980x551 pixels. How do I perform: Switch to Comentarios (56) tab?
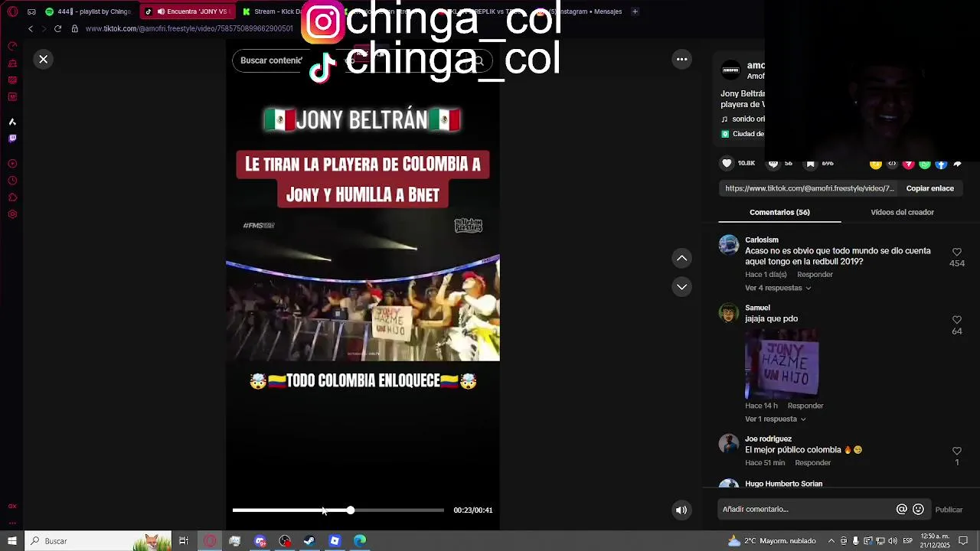point(779,212)
